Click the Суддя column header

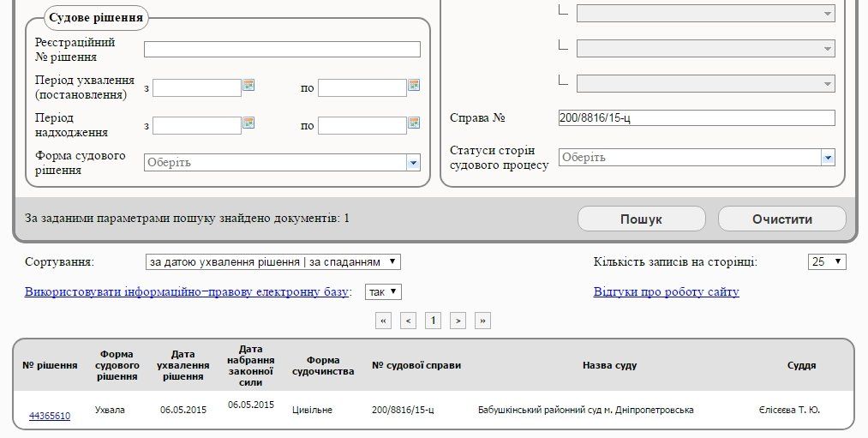[801, 365]
